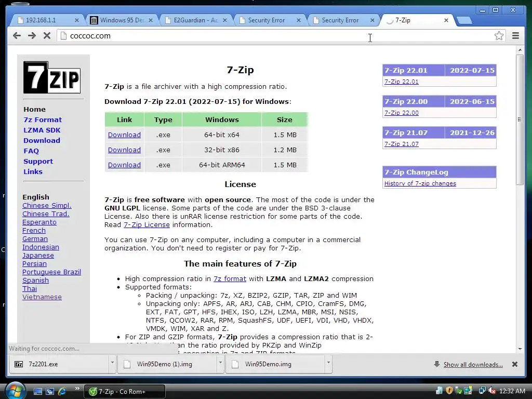The width and height of the screenshot is (532, 399).
Task: Open the 7-Zip 22.01 news link
Action: (x=402, y=82)
